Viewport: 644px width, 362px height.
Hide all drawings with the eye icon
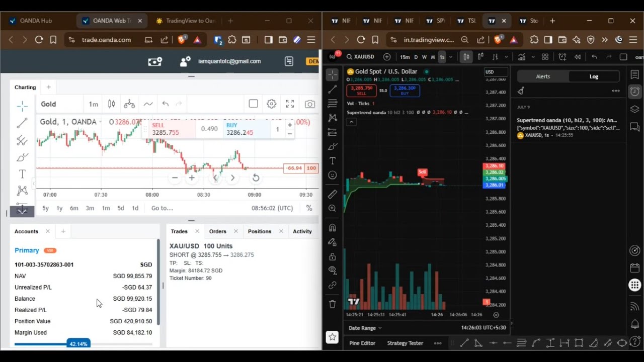pyautogui.click(x=333, y=270)
